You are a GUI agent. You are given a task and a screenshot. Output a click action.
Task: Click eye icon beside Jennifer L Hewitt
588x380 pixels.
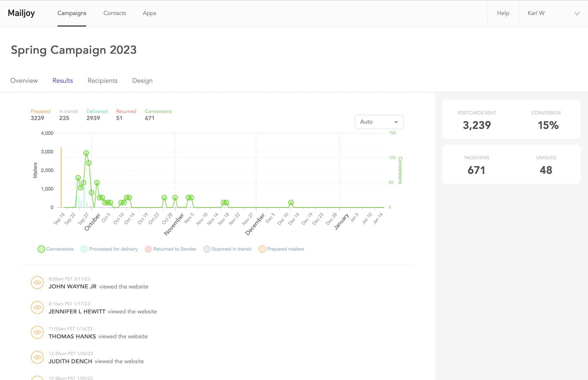pyautogui.click(x=37, y=308)
